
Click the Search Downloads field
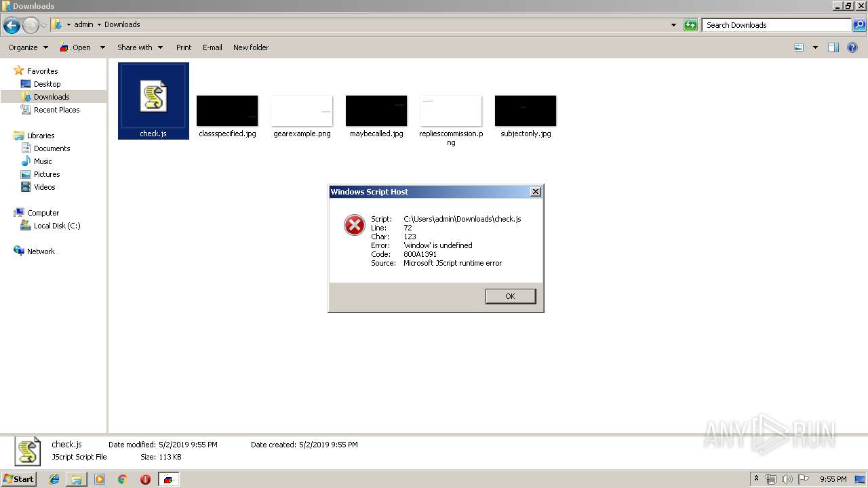776,25
